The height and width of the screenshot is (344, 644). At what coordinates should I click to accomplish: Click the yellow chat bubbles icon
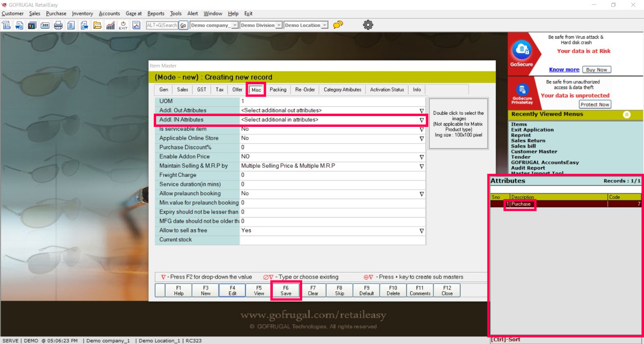[338, 25]
